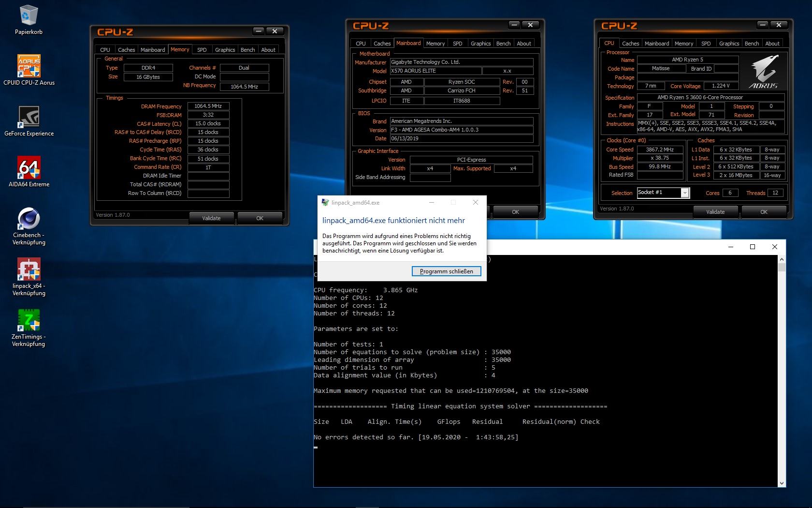Click the Size 16 GBytes field
Image resolution: width=812 pixels, height=508 pixels.
click(148, 77)
